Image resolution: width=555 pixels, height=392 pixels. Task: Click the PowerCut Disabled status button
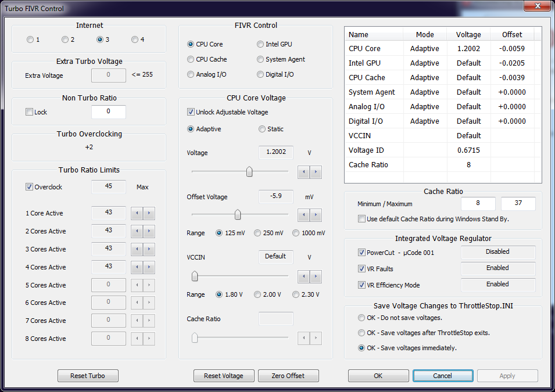pos(497,252)
